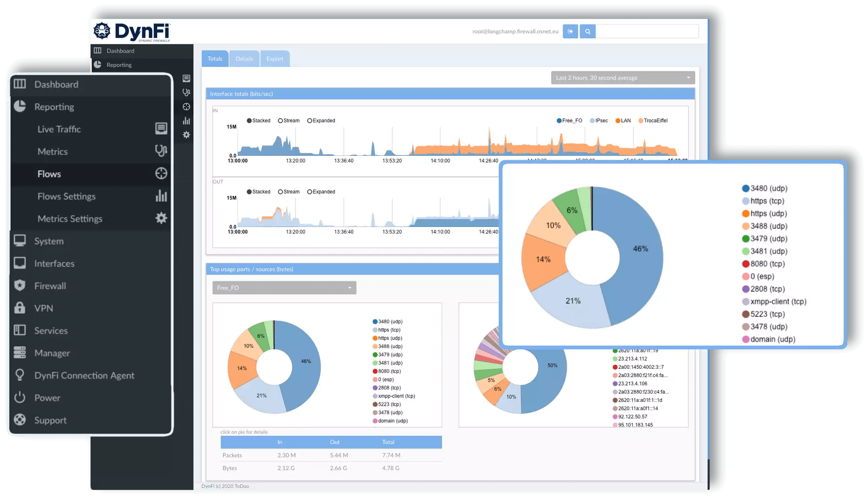Expand the Interfaces section
Screen dimensions: 868x498
click(x=54, y=264)
